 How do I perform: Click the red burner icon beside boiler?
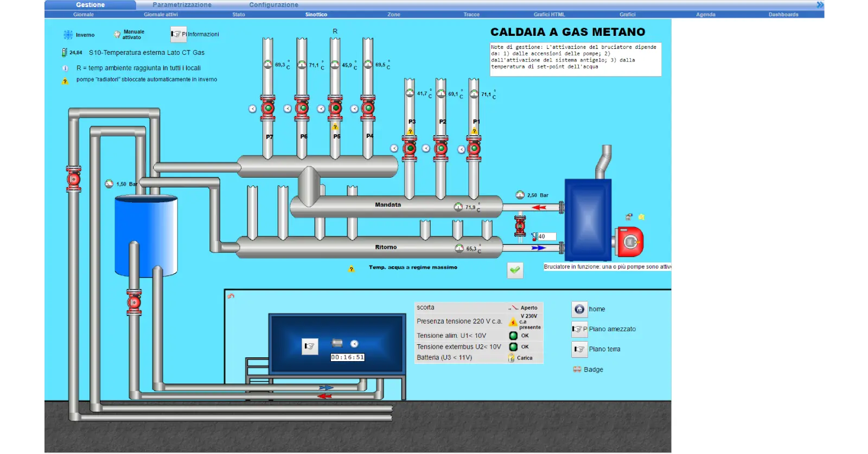[629, 242]
